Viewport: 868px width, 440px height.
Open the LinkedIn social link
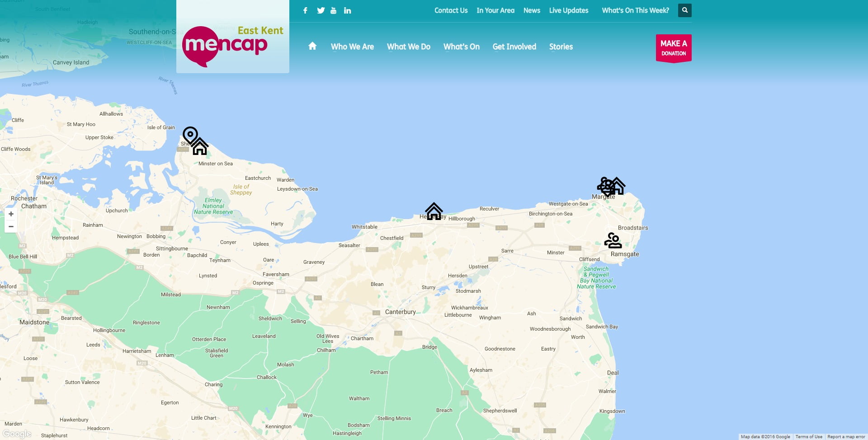[x=347, y=10]
